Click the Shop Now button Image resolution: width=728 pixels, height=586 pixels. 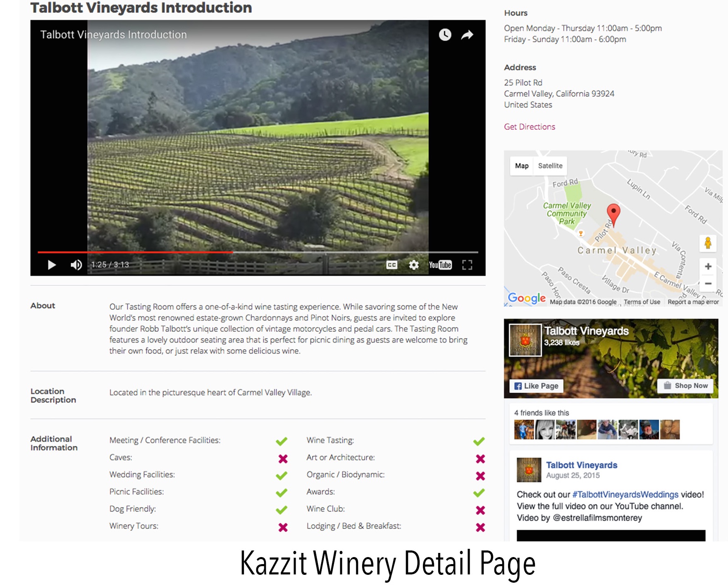[686, 386]
